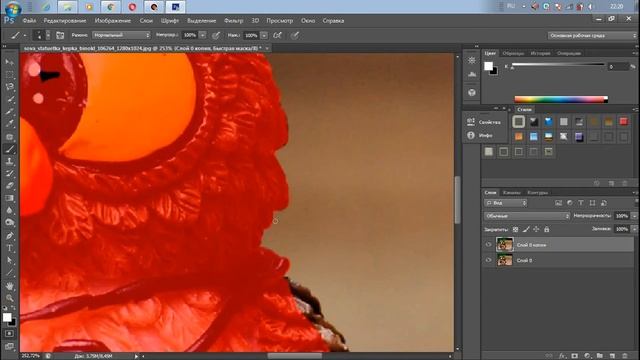This screenshot has height=360, width=640.
Task: Open the Слои menu
Action: (146, 20)
